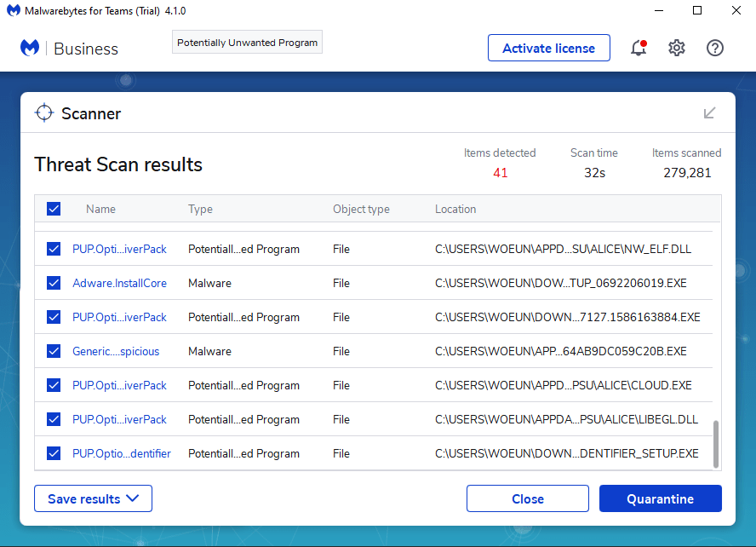Click the DENTIFIER_SETUP.EXE location path
The height and width of the screenshot is (547, 756).
tap(566, 453)
